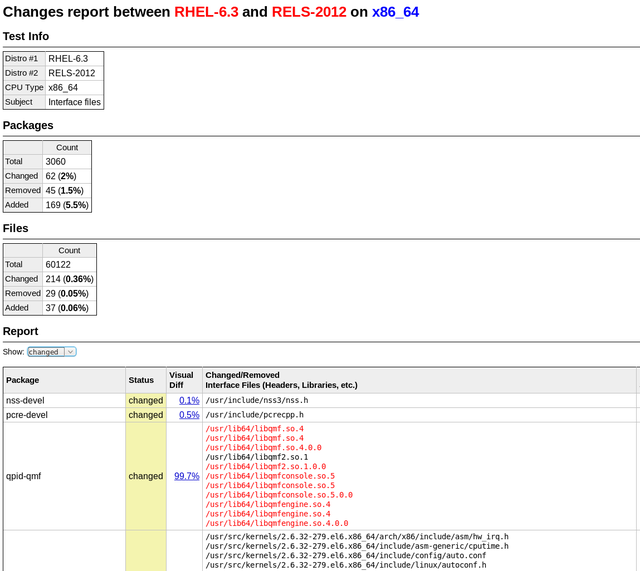Click the RELS-2012 name in the title
This screenshot has height=571, width=640.
[309, 12]
